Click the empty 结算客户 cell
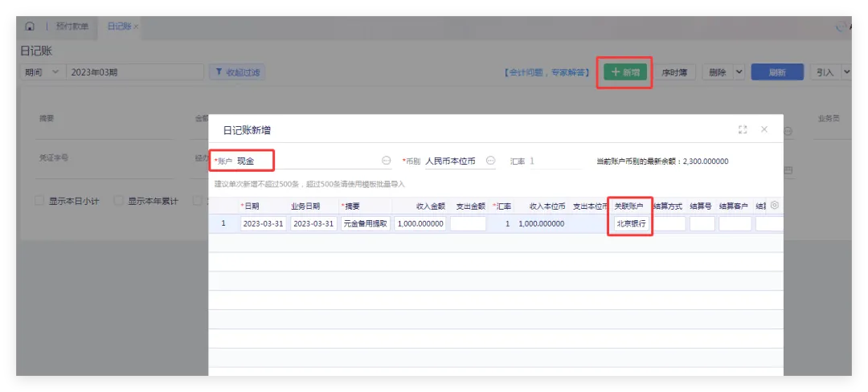The image size is (868, 392). [735, 223]
